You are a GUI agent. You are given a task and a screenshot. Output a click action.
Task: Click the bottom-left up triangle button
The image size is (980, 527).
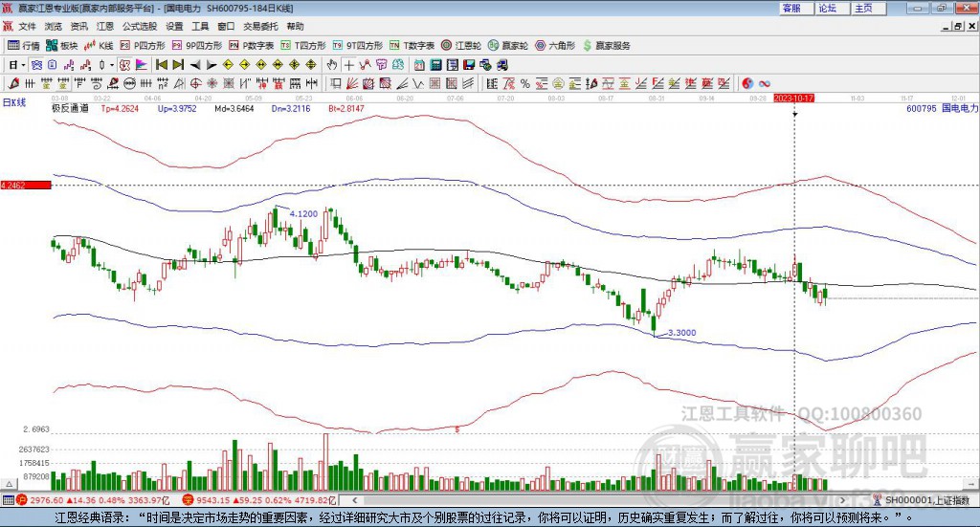click(x=9, y=484)
